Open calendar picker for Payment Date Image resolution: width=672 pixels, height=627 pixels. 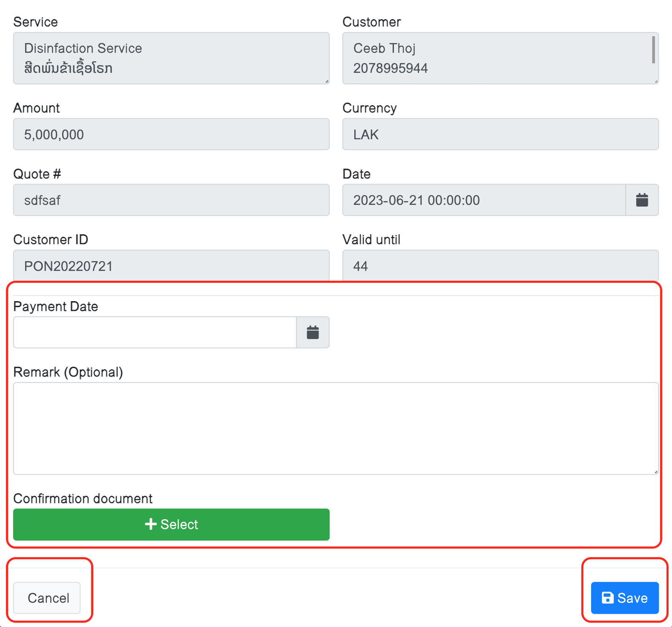313,332
